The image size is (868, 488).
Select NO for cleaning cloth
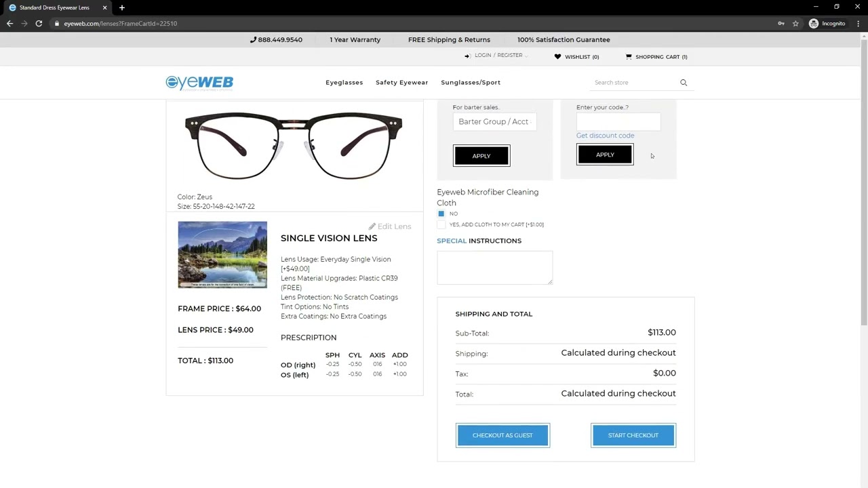point(441,213)
